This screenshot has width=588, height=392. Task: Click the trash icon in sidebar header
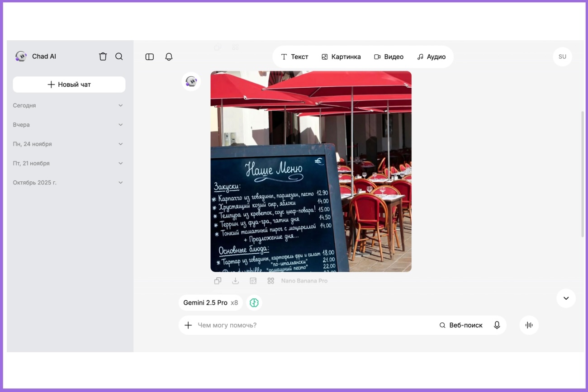(103, 57)
